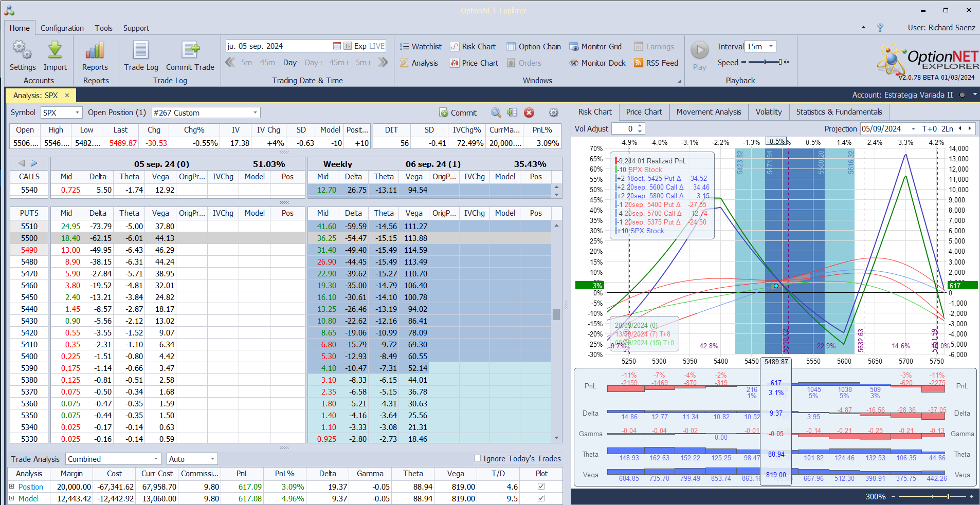Open the RSS Feed window
Viewport: 980px width, 505px height.
656,63
